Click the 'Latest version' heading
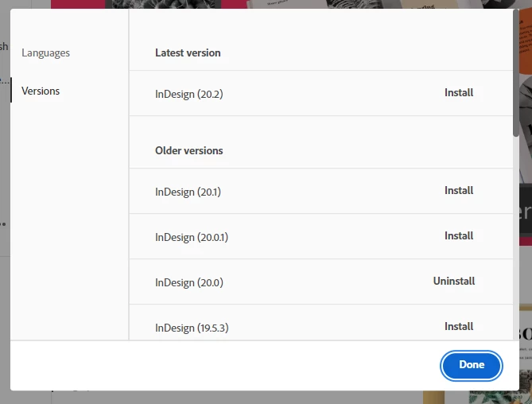The width and height of the screenshot is (532, 404). point(188,53)
